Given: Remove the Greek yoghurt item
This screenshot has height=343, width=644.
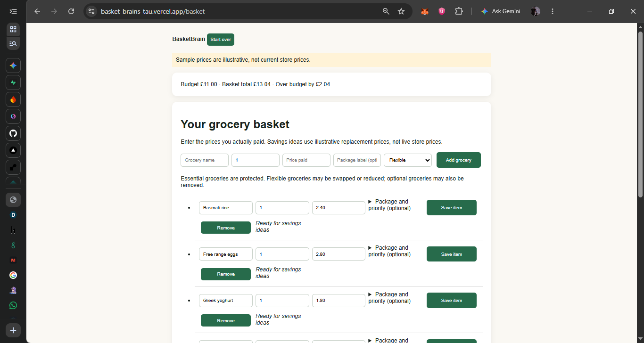Looking at the screenshot, I should pos(226,321).
